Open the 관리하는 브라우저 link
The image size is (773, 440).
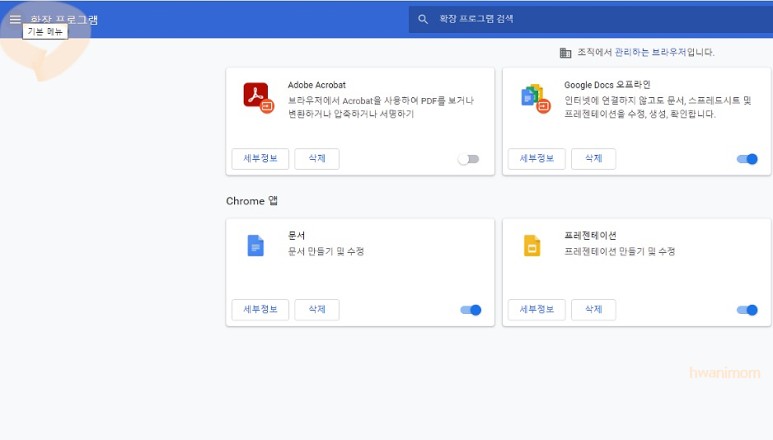tap(650, 52)
